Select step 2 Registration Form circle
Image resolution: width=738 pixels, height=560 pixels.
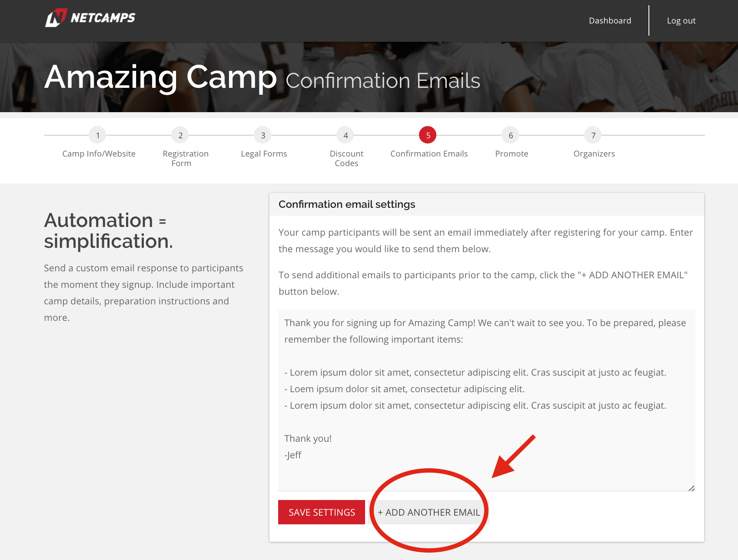point(180,135)
